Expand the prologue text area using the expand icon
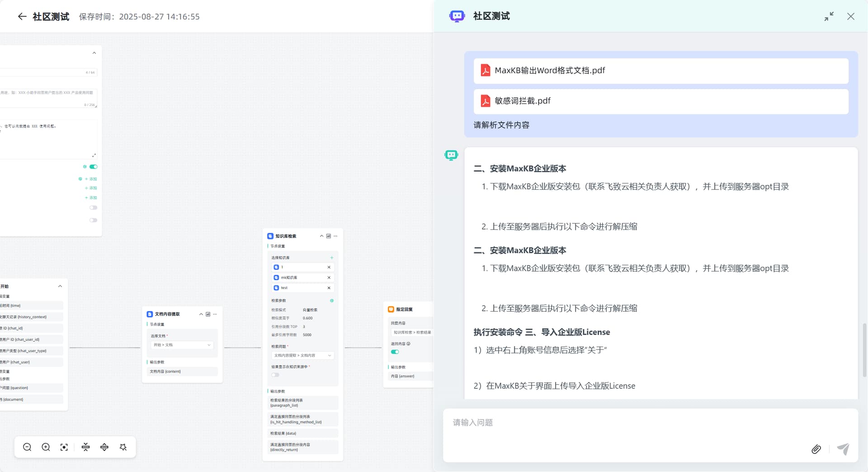The width and height of the screenshot is (868, 472). [x=94, y=155]
